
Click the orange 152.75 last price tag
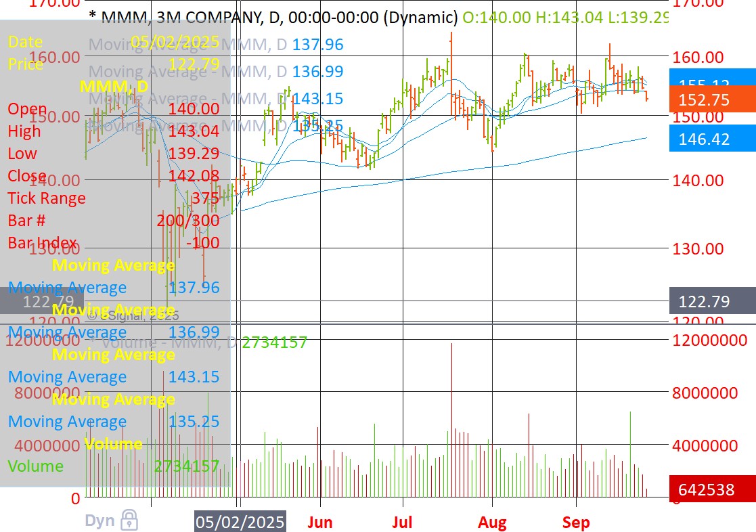[x=711, y=100]
